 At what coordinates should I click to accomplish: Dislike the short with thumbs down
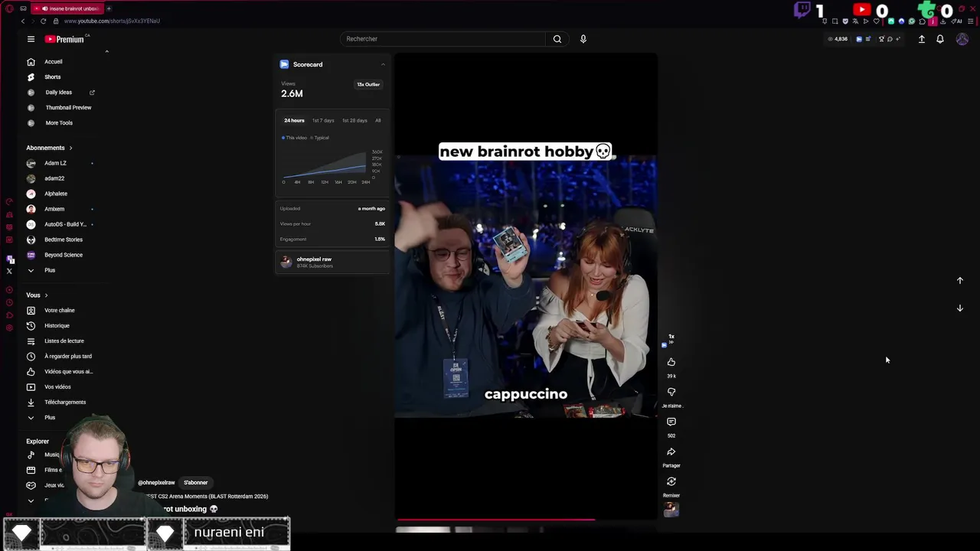click(x=671, y=392)
